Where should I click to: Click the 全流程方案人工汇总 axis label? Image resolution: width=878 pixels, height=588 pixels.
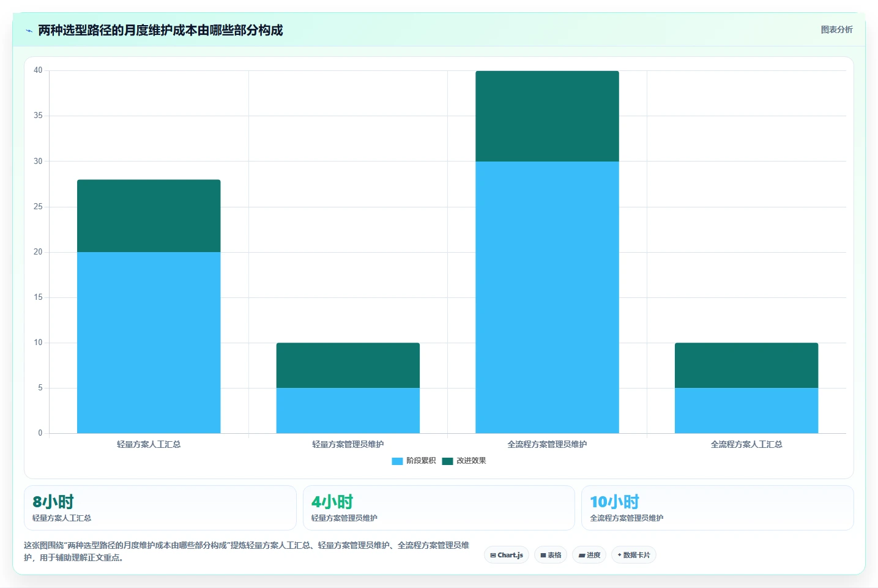[746, 444]
